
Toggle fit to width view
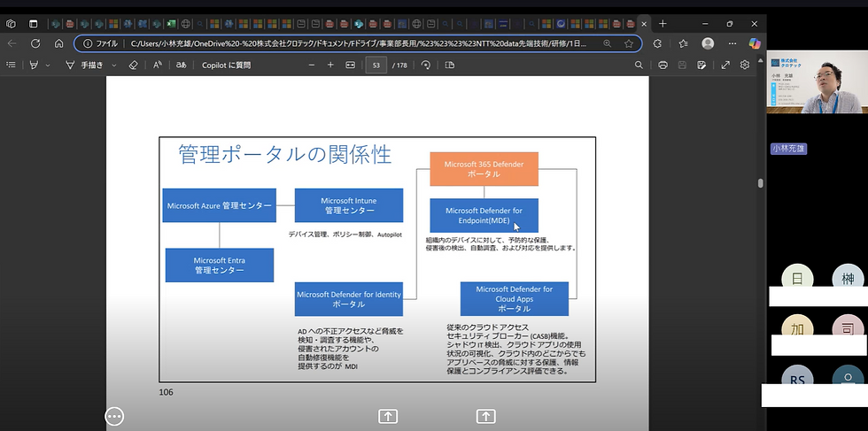point(350,65)
